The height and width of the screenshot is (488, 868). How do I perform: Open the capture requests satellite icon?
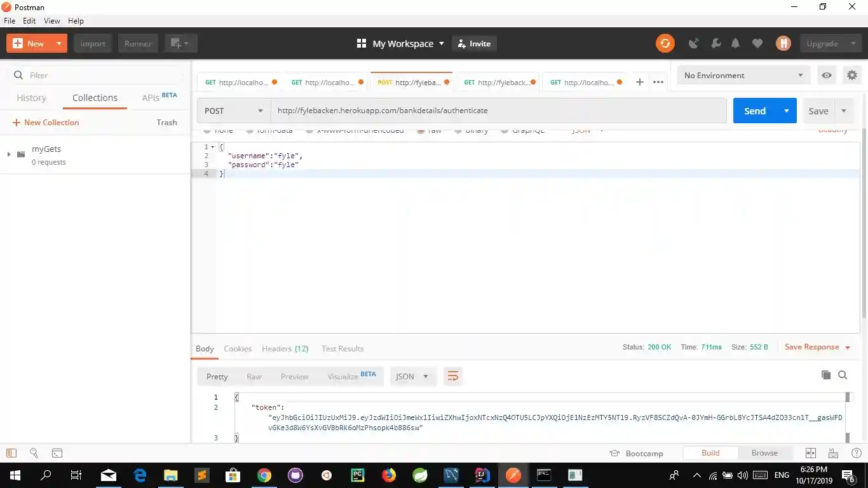pos(694,43)
